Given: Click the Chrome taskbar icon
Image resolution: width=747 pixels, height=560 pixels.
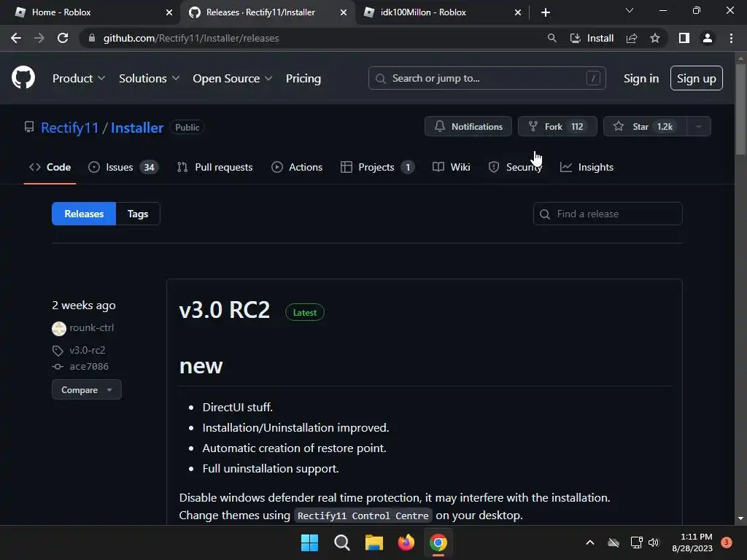Looking at the screenshot, I should pos(438,542).
